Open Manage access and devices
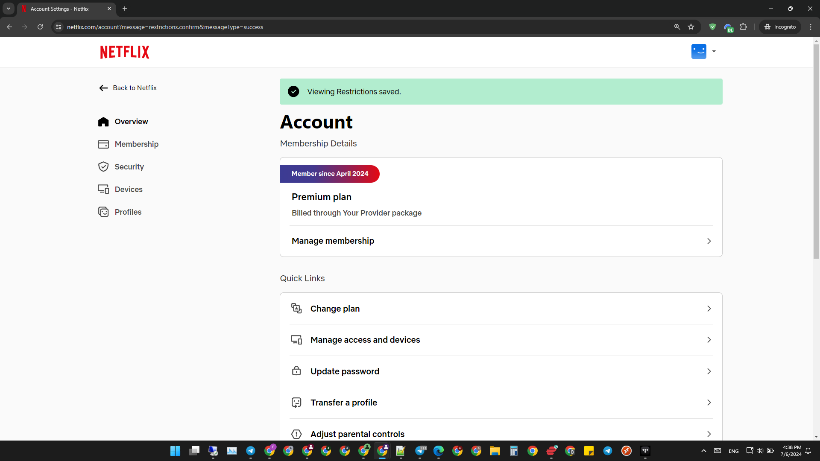This screenshot has width=820, height=461. pos(501,340)
